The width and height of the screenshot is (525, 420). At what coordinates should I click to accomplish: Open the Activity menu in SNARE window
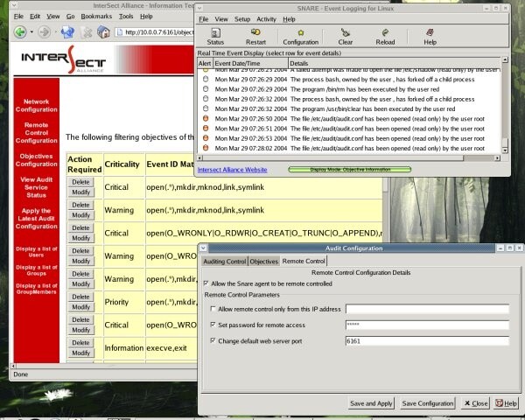267,19
